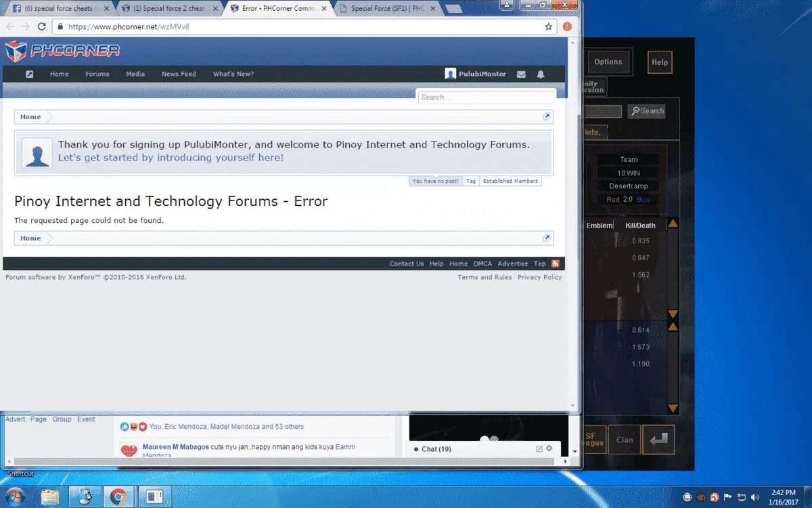Click the Search button in game window
This screenshot has height=508, width=812.
point(646,111)
